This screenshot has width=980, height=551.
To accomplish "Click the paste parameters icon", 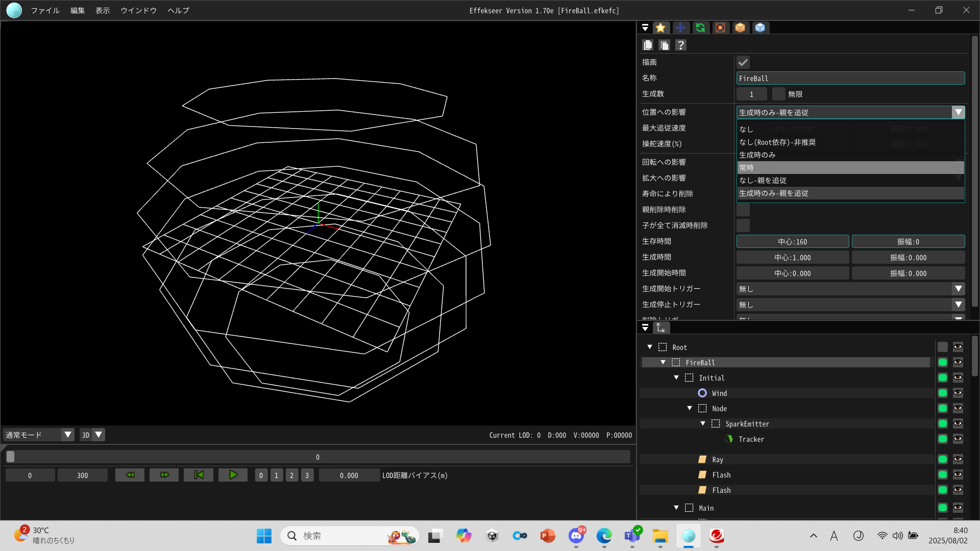I will [664, 45].
